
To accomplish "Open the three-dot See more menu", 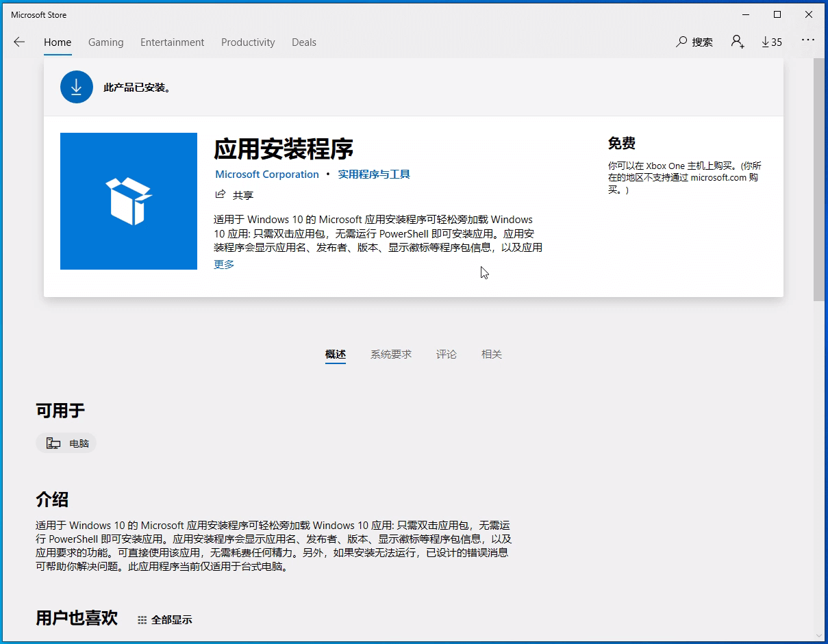I will [808, 40].
